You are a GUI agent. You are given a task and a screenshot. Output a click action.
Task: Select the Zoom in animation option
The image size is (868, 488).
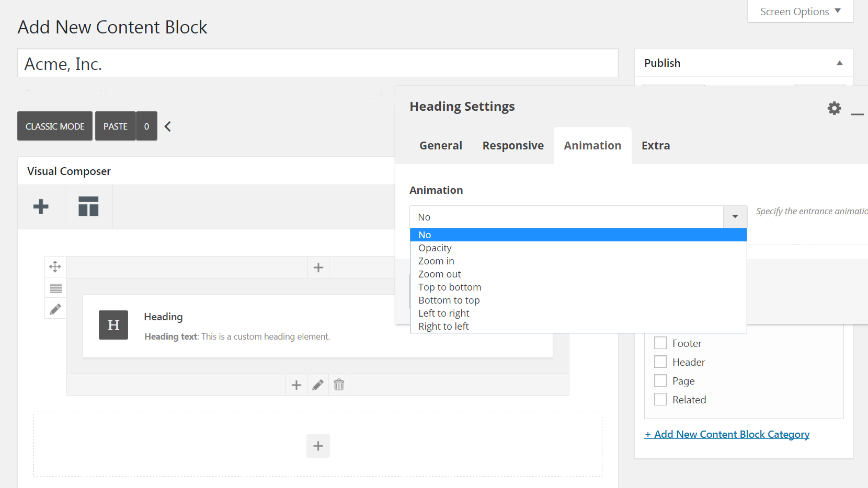coord(578,261)
